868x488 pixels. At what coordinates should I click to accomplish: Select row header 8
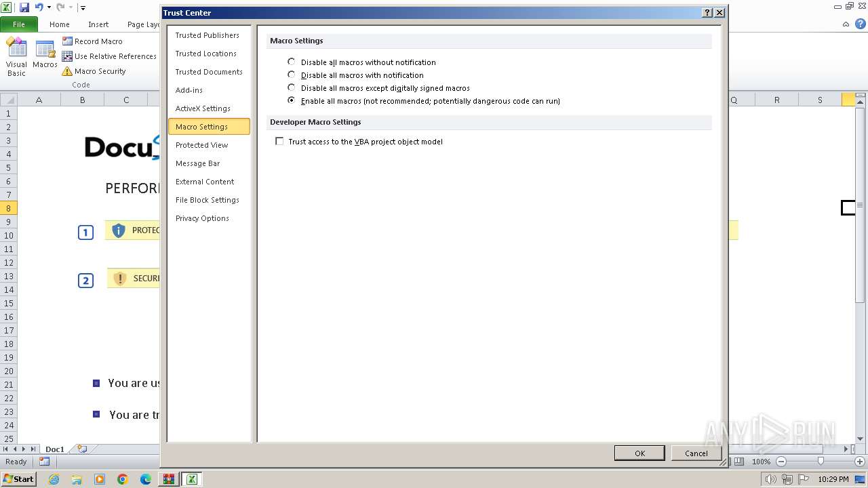tap(9, 208)
